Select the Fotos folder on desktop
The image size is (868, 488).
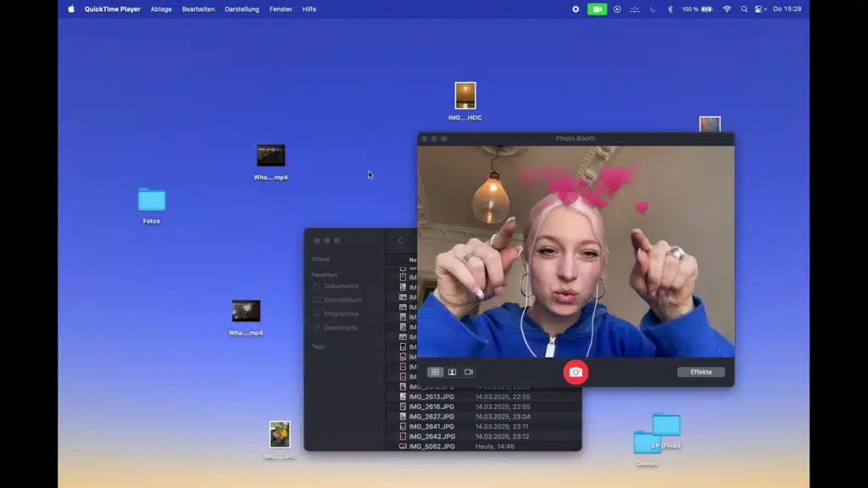pyautogui.click(x=152, y=201)
